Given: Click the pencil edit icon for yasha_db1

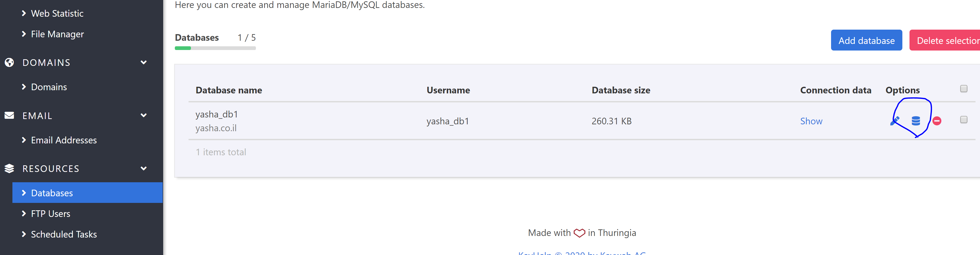Looking at the screenshot, I should [895, 121].
